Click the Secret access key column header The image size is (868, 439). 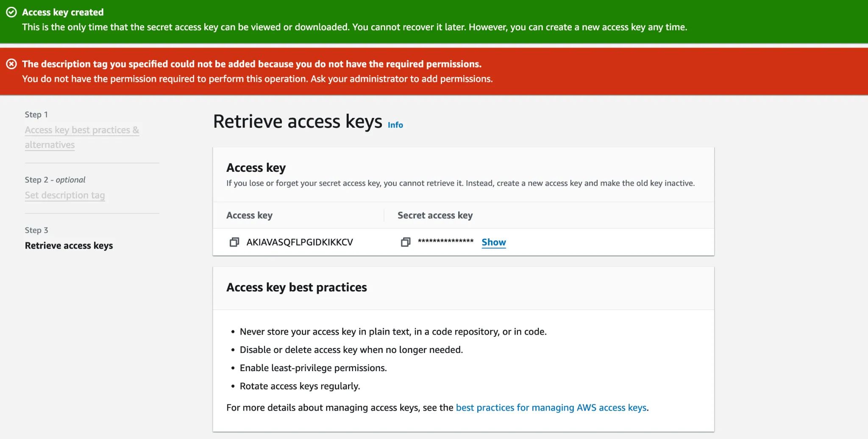(x=435, y=215)
